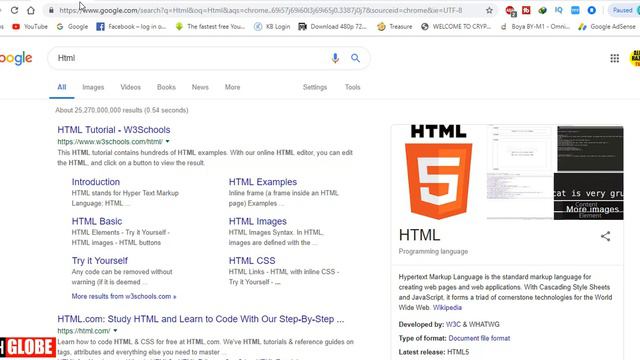Screen dimensions: 640x360
Task: Open the w3schools URL dropdown arrow
Action: click(167, 142)
